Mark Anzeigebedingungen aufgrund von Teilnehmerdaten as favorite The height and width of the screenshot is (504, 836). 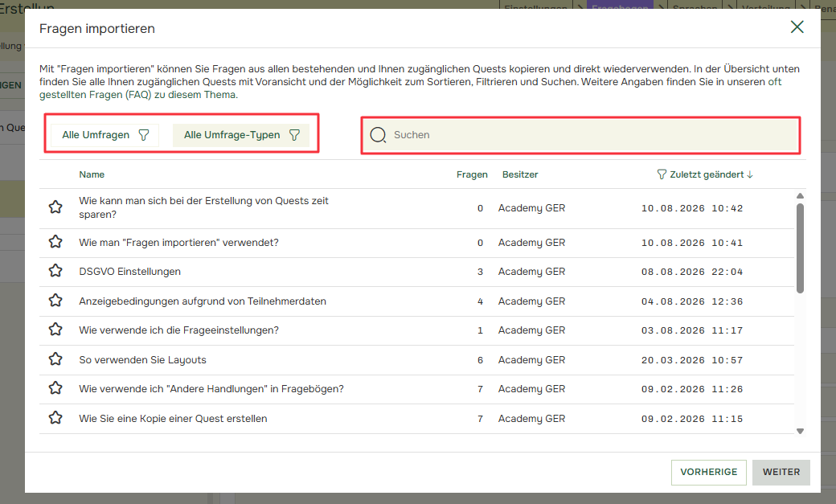(x=55, y=301)
